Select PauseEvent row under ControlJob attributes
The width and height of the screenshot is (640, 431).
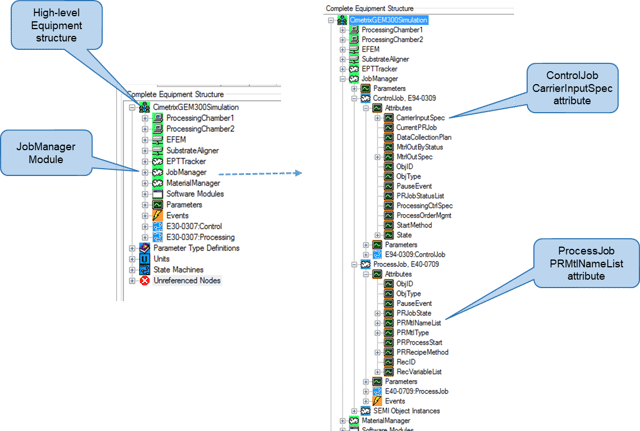coord(414,186)
